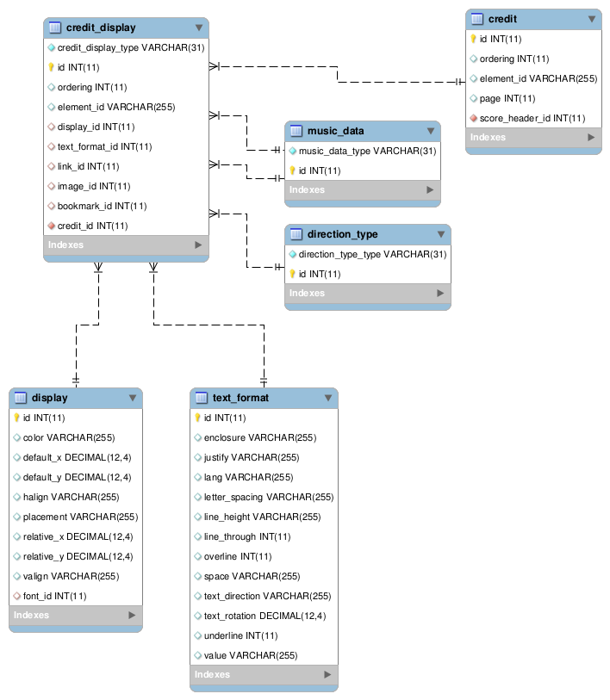Viewport: 610px width, 700px height.
Task: Collapse the credit_display table header arrow
Action: [199, 28]
